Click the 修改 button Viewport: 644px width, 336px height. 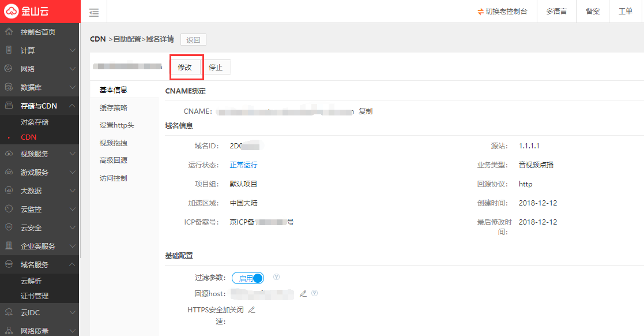click(185, 67)
